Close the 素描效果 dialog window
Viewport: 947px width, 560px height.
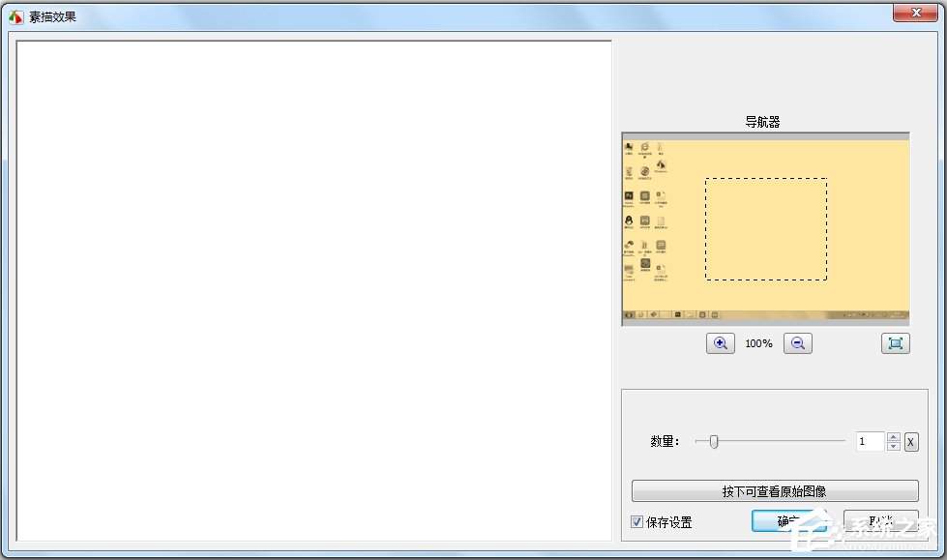[x=915, y=12]
